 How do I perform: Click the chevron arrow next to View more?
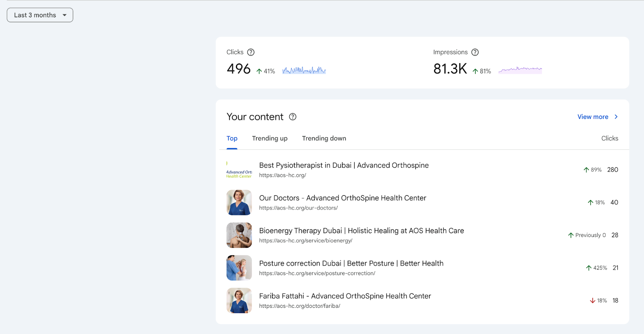616,117
